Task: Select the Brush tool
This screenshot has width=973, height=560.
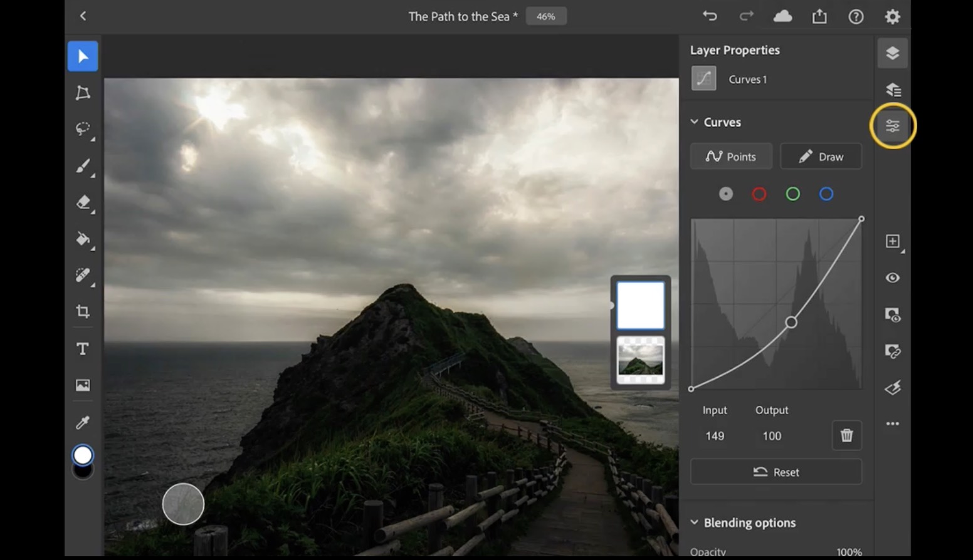Action: point(83,166)
